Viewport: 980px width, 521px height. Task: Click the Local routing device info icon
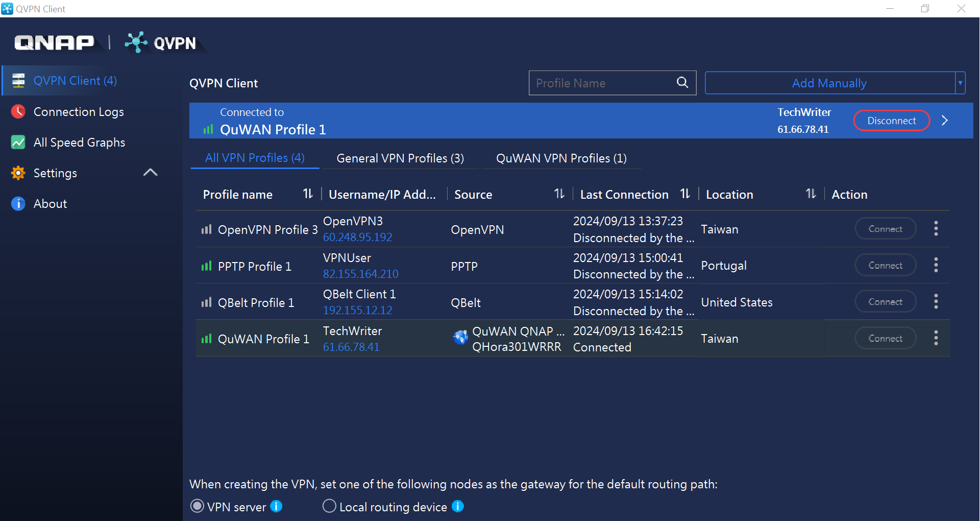pyautogui.click(x=458, y=506)
